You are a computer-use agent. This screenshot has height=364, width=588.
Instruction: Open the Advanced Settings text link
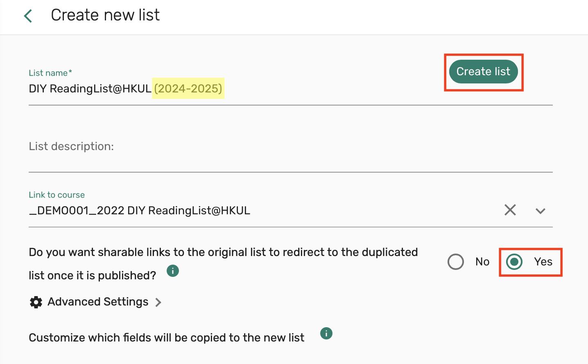pyautogui.click(x=98, y=302)
